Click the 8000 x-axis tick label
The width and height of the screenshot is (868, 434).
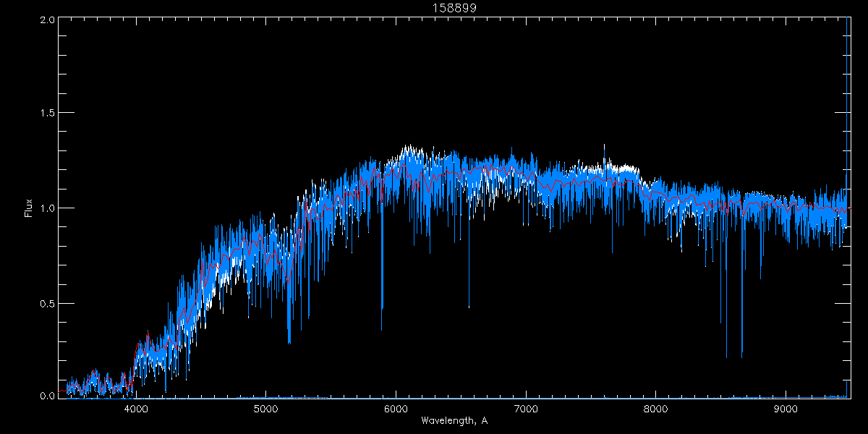click(656, 408)
